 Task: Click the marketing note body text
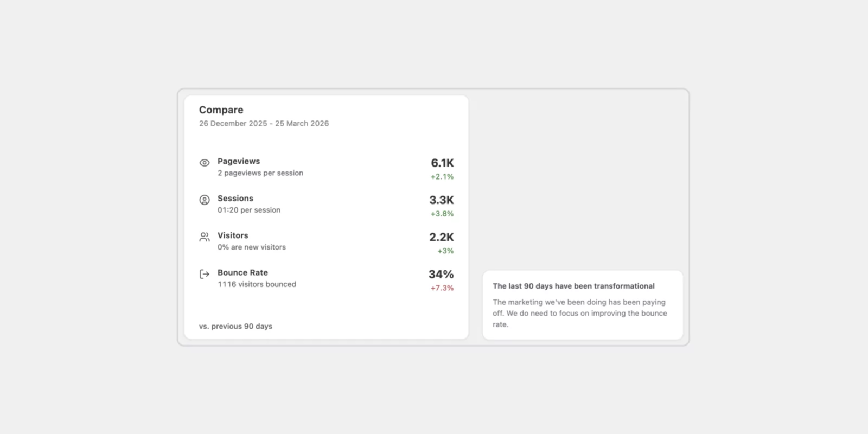click(x=579, y=313)
